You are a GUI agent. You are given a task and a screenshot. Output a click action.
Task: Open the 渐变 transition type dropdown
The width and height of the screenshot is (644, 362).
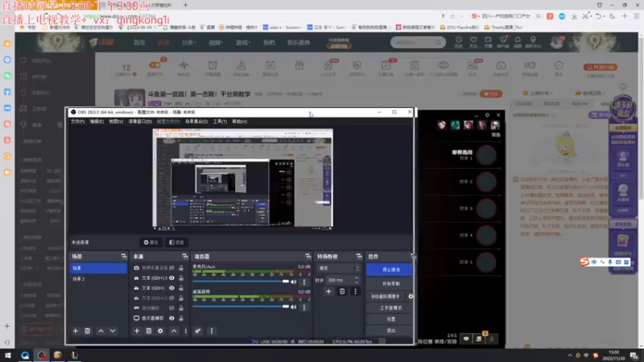point(339,268)
